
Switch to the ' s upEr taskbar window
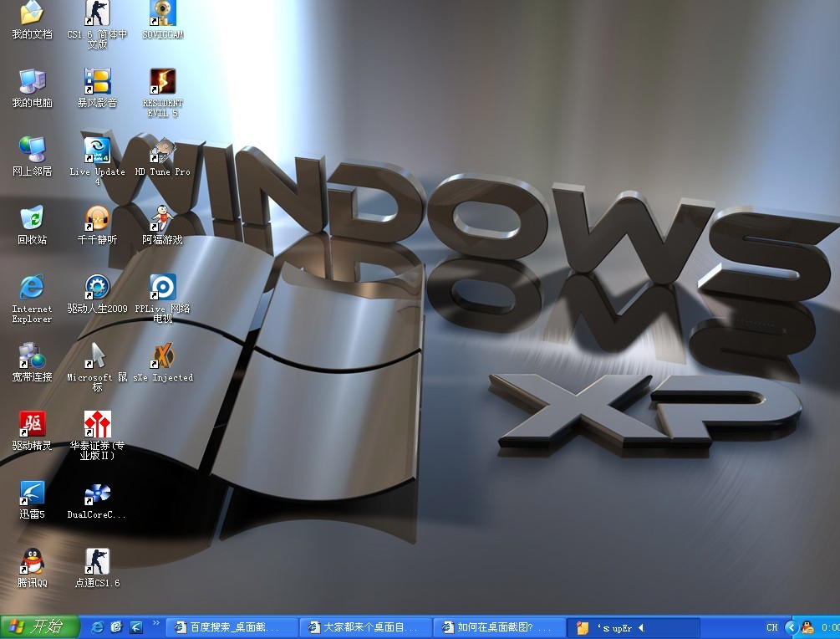(634, 627)
